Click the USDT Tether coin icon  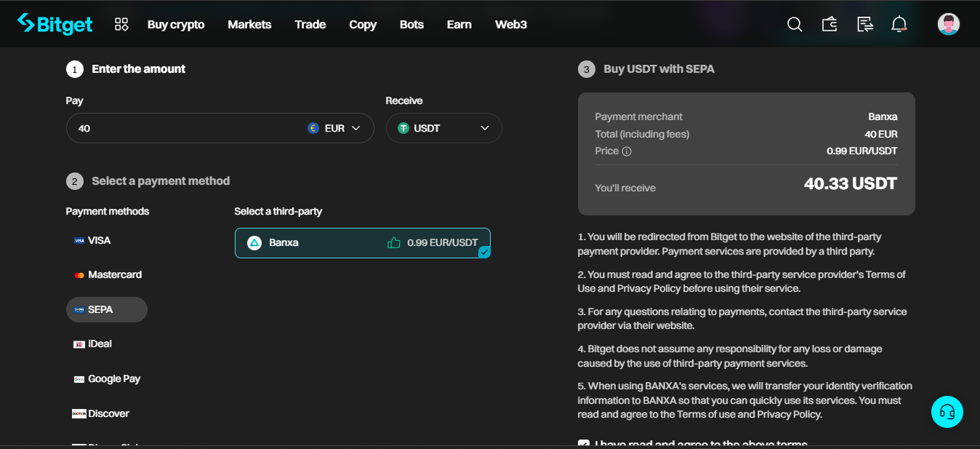(x=403, y=128)
